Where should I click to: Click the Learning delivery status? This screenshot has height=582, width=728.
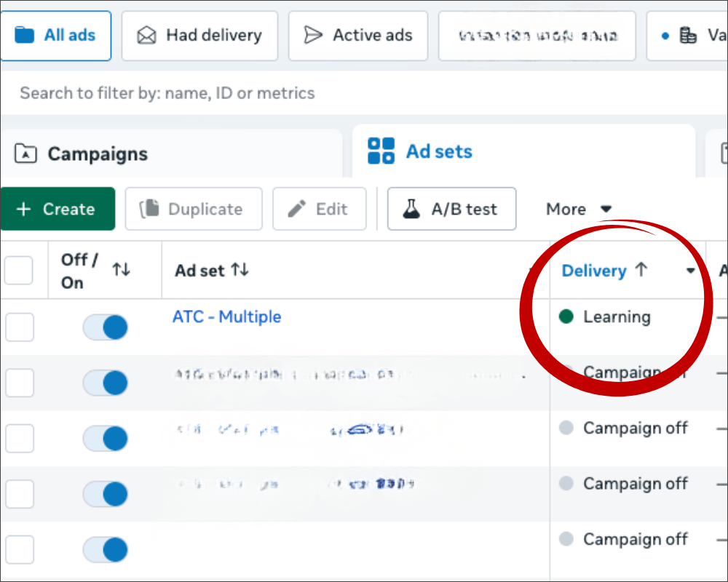pyautogui.click(x=617, y=317)
